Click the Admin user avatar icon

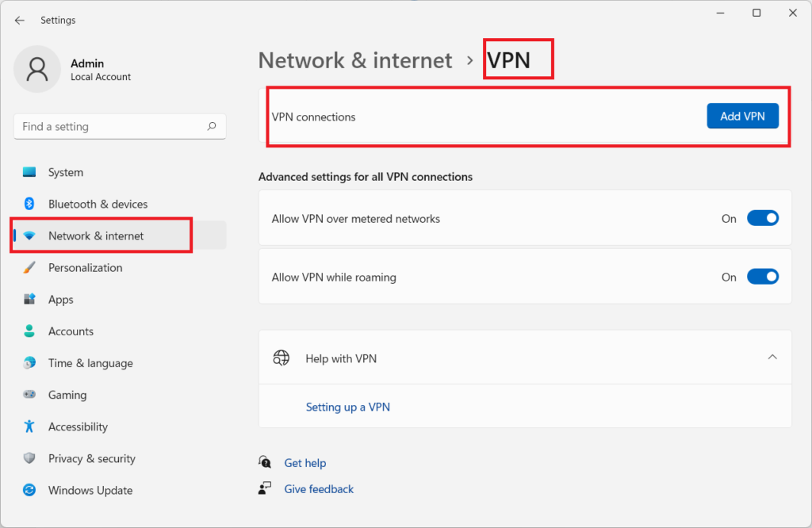point(37,69)
